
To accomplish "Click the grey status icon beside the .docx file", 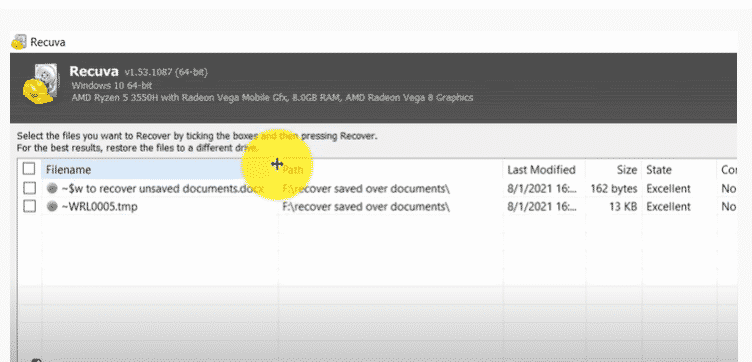I will click(52, 188).
